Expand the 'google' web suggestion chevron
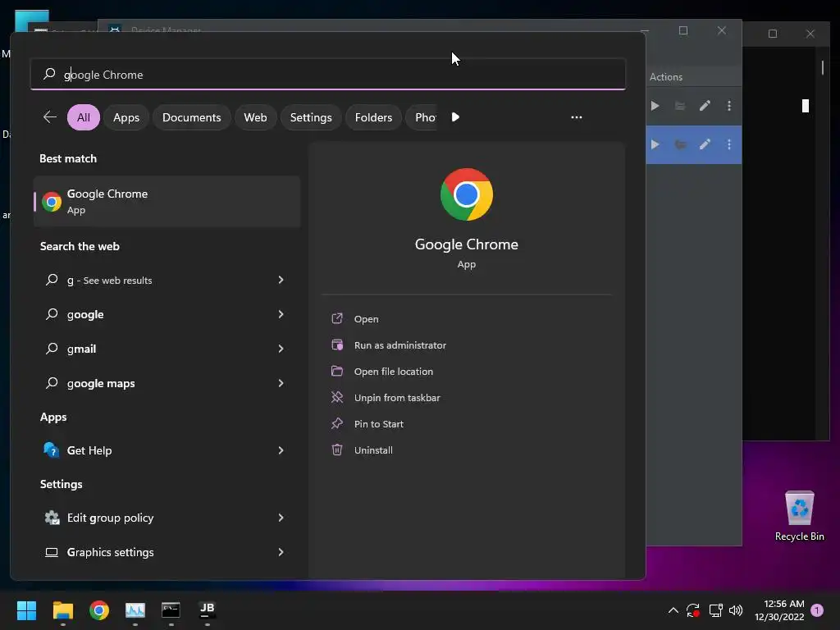Image resolution: width=840 pixels, height=630 pixels. 281,314
